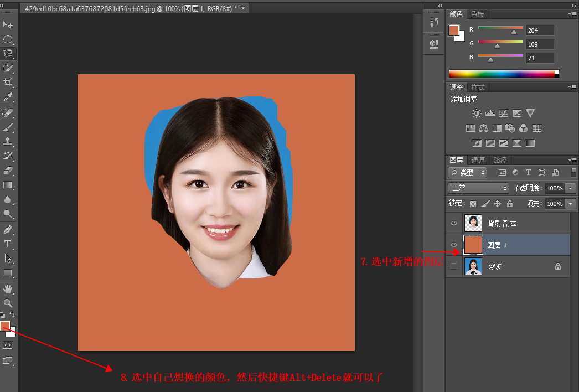Collapse the right panel dock
The image size is (579, 392).
point(574,5)
